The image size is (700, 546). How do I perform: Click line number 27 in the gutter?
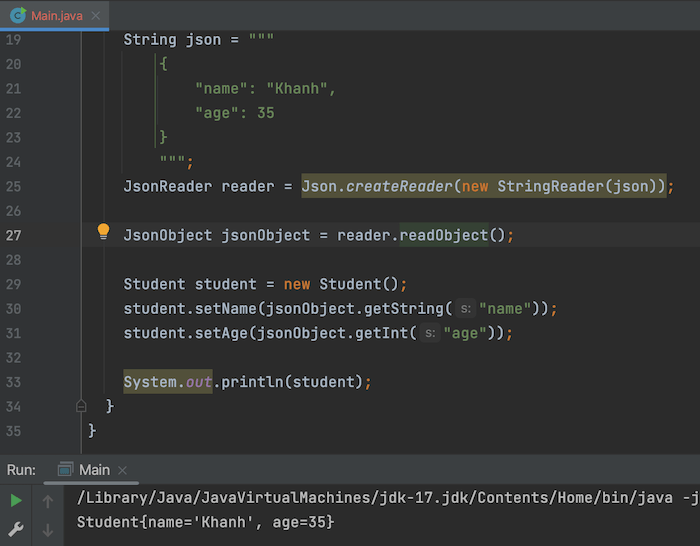click(x=13, y=235)
